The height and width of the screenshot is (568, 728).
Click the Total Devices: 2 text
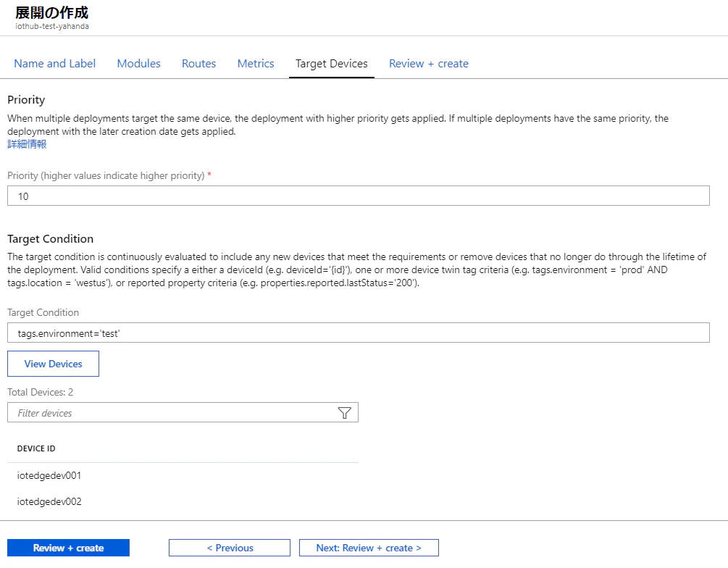click(x=41, y=392)
